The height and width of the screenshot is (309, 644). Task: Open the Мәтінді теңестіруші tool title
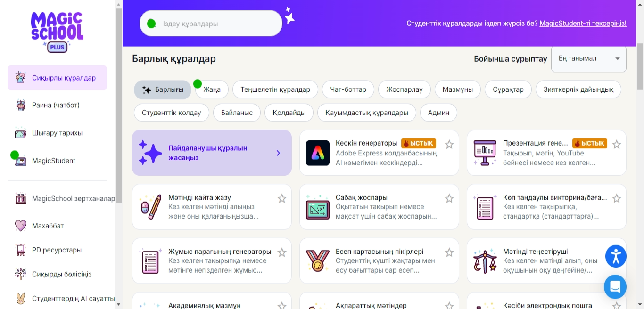[536, 252]
